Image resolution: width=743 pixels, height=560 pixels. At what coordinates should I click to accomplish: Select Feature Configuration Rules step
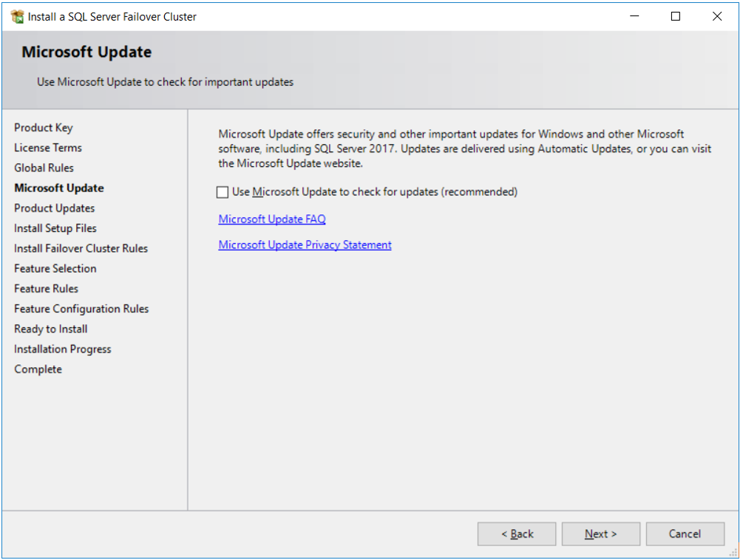point(81,309)
